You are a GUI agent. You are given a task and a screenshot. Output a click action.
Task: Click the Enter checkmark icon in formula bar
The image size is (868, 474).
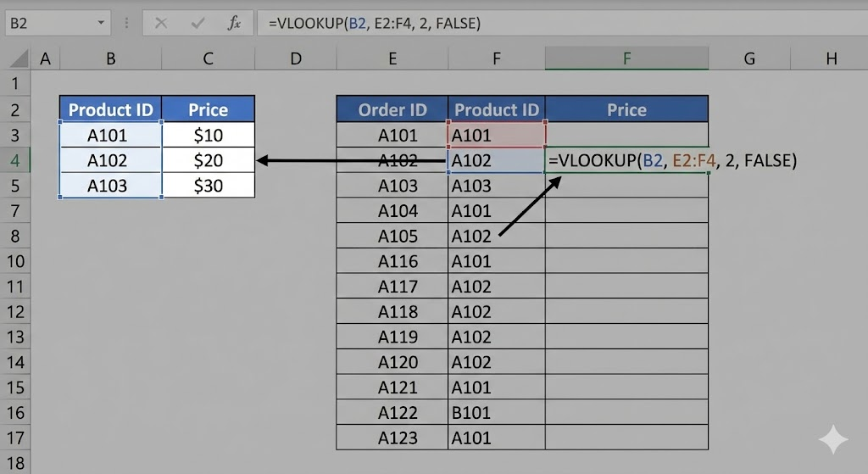tap(198, 23)
